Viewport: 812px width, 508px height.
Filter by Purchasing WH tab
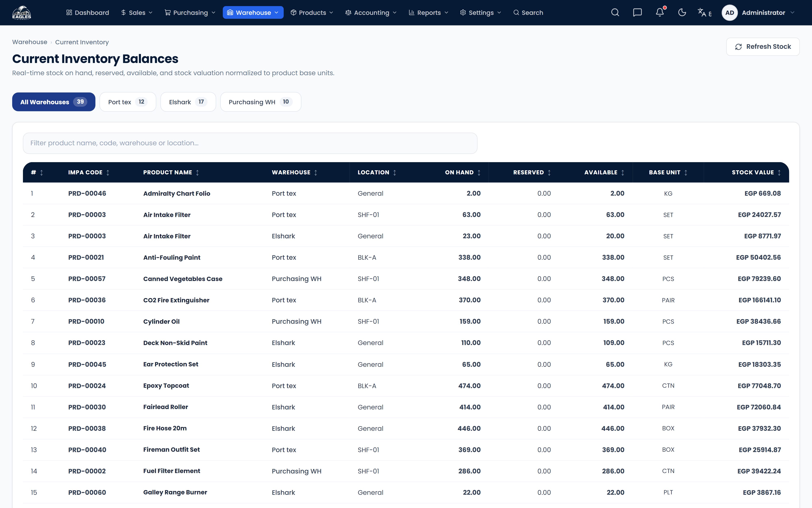261,102
